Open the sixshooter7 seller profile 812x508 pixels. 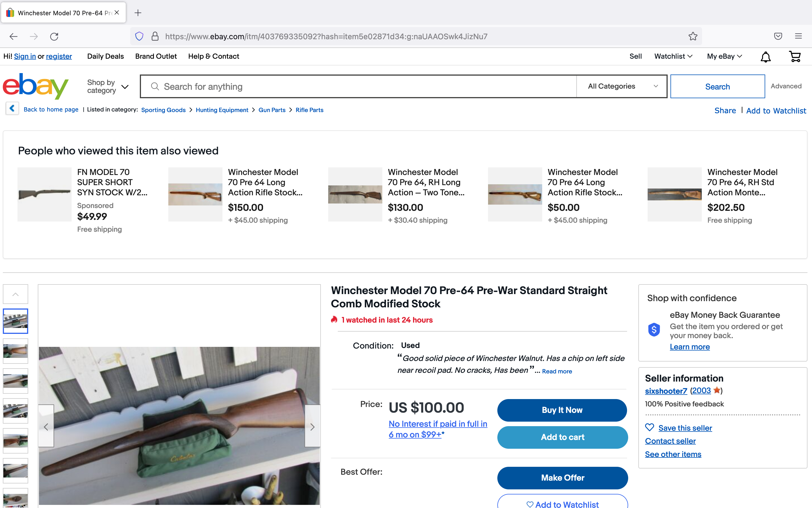666,391
